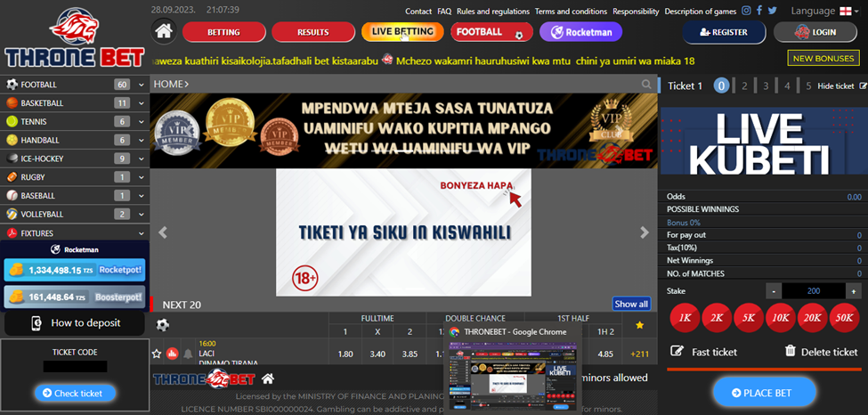Viewport: 868px width, 415px height.
Task: Click the LOGIN button
Action: coord(814,32)
